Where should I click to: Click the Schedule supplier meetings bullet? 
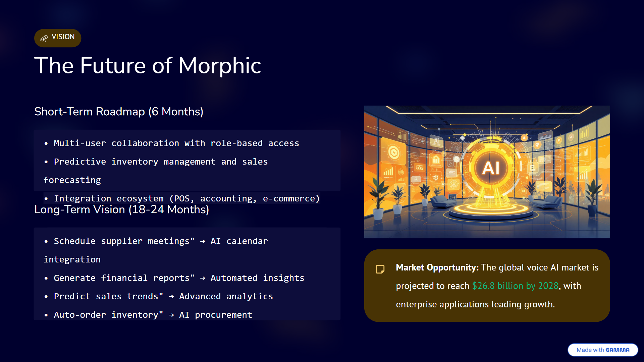161,241
